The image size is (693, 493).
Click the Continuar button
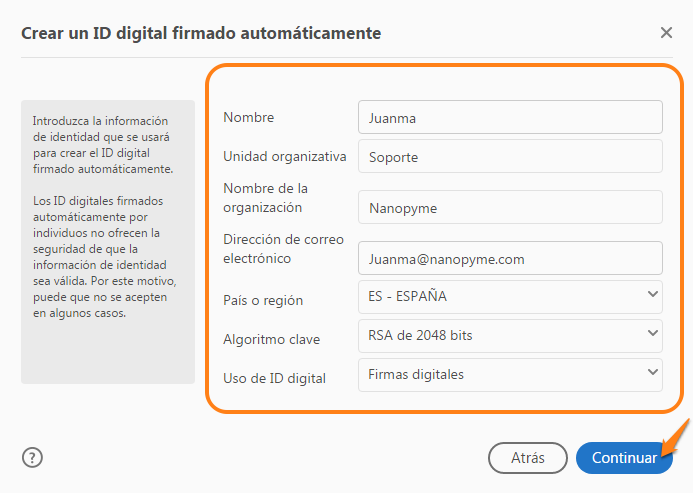624,458
